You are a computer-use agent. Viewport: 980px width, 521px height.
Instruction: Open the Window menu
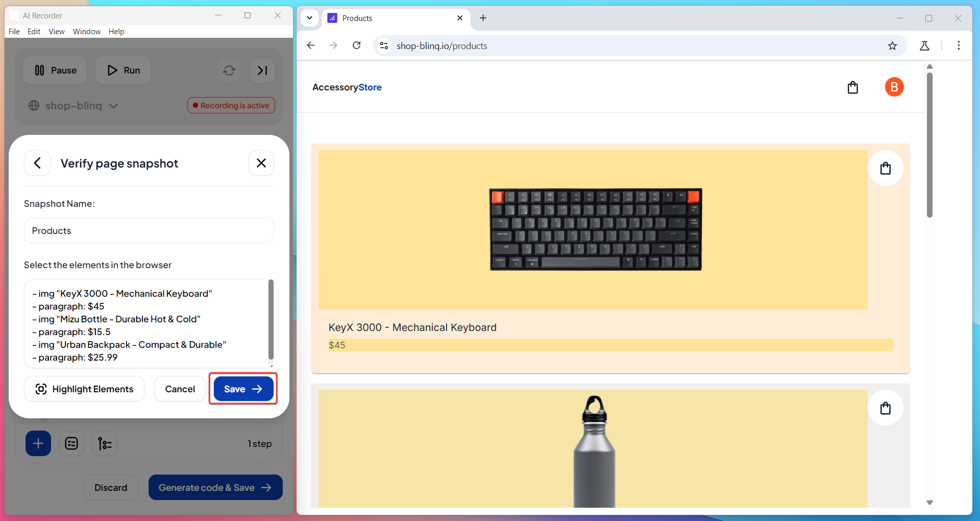click(x=86, y=32)
